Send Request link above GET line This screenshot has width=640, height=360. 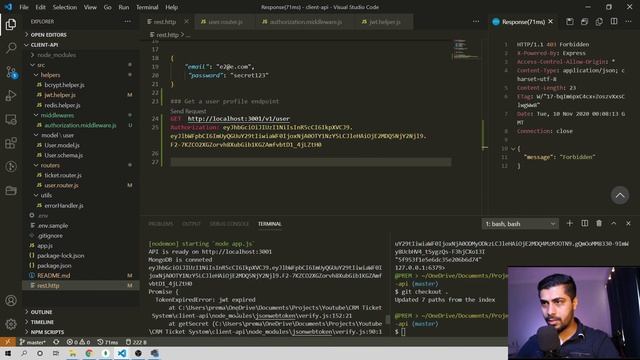pyautogui.click(x=188, y=111)
